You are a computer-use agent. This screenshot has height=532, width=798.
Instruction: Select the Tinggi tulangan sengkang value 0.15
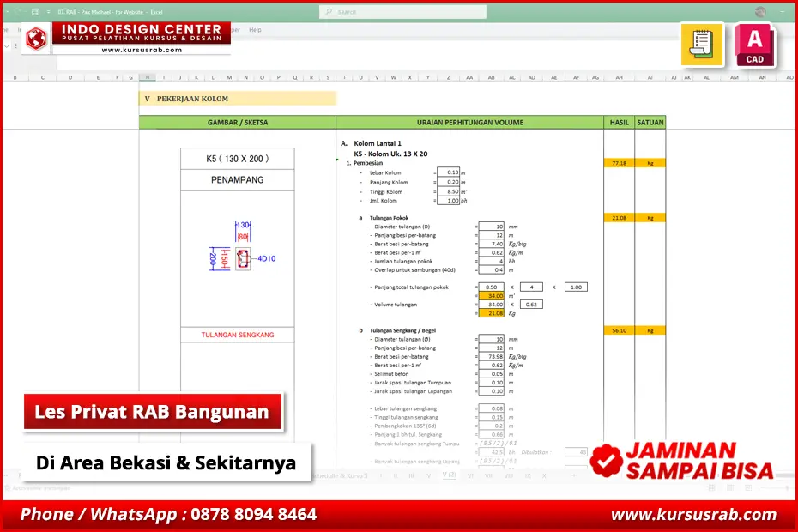click(492, 417)
